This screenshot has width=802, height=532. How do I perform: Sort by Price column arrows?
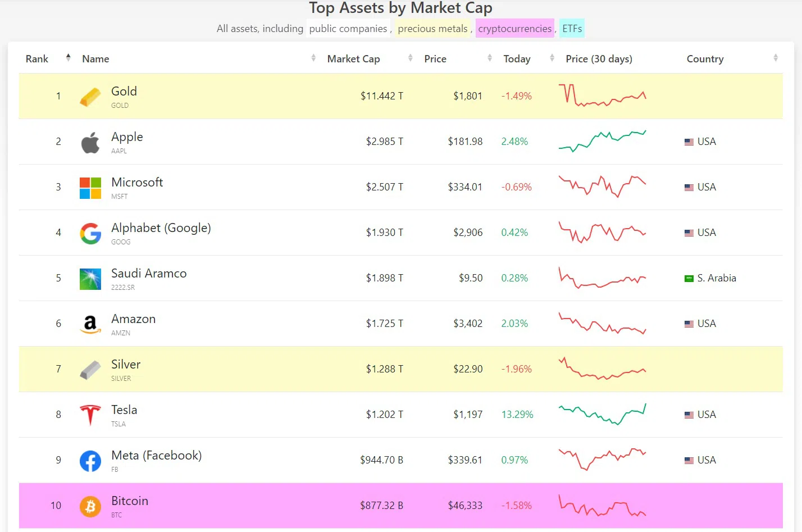click(x=489, y=58)
